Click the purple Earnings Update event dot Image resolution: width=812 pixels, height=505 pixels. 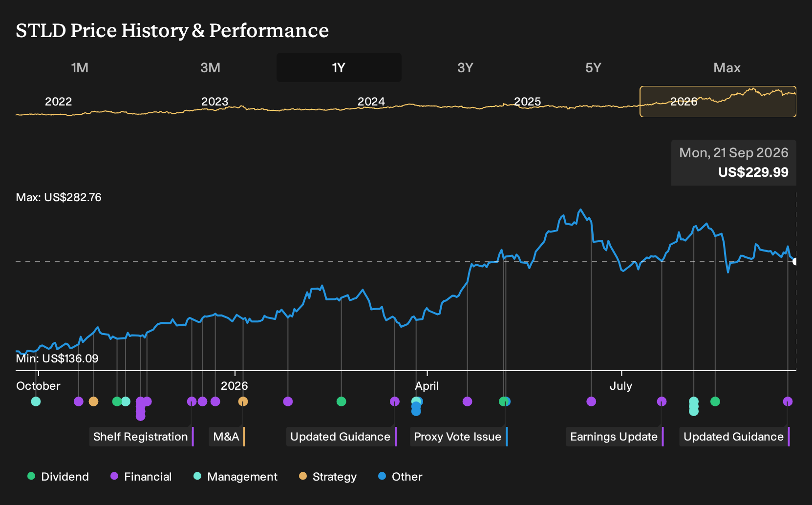point(662,401)
